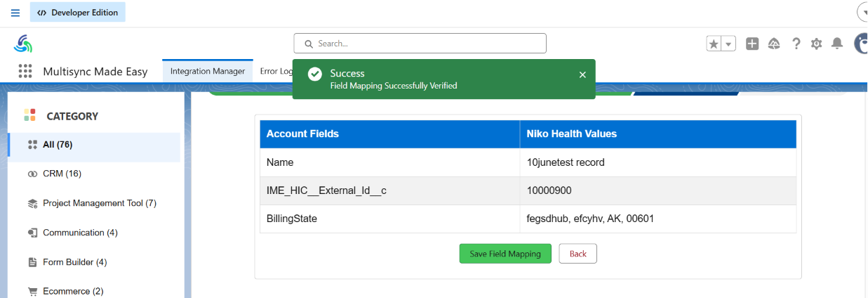This screenshot has height=298, width=868.
Task: Click the Save Field Mapping button
Action: 505,254
